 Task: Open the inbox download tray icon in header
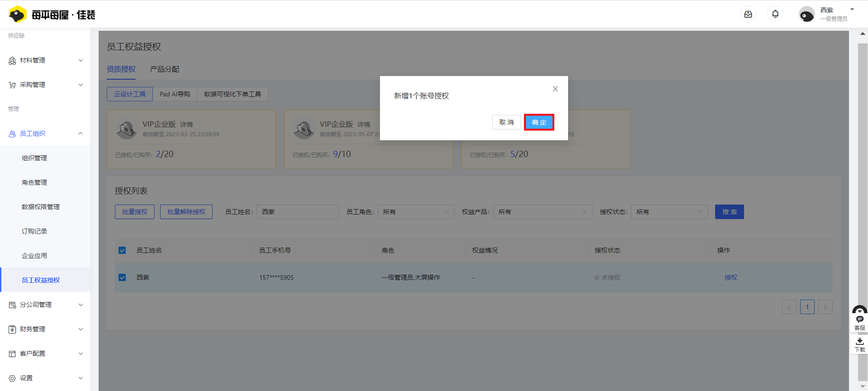748,14
